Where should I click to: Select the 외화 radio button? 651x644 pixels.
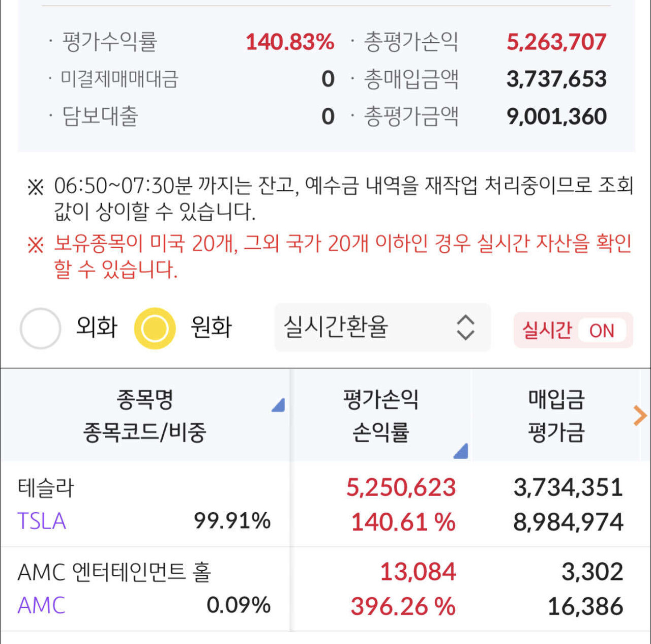pyautogui.click(x=41, y=328)
